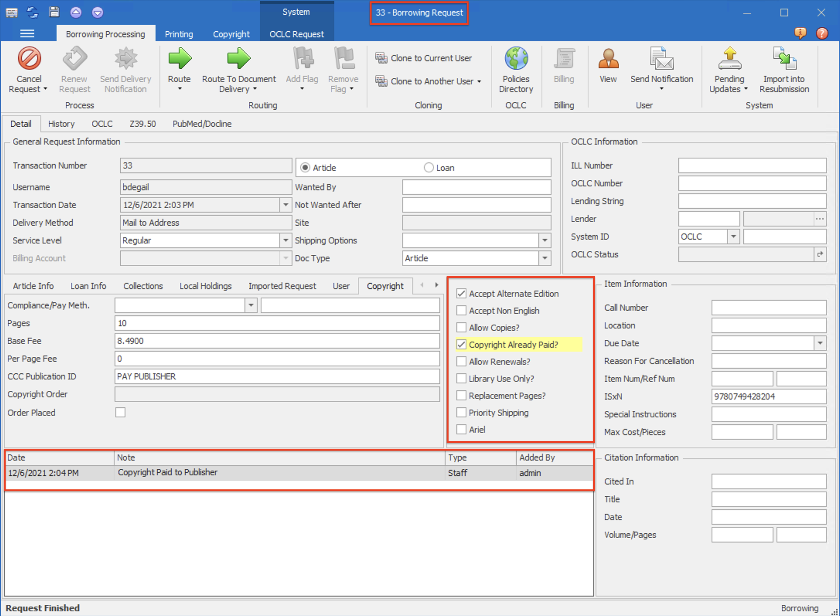Image resolution: width=840 pixels, height=616 pixels.
Task: Enable the Accept Non English checkbox
Action: tap(461, 310)
